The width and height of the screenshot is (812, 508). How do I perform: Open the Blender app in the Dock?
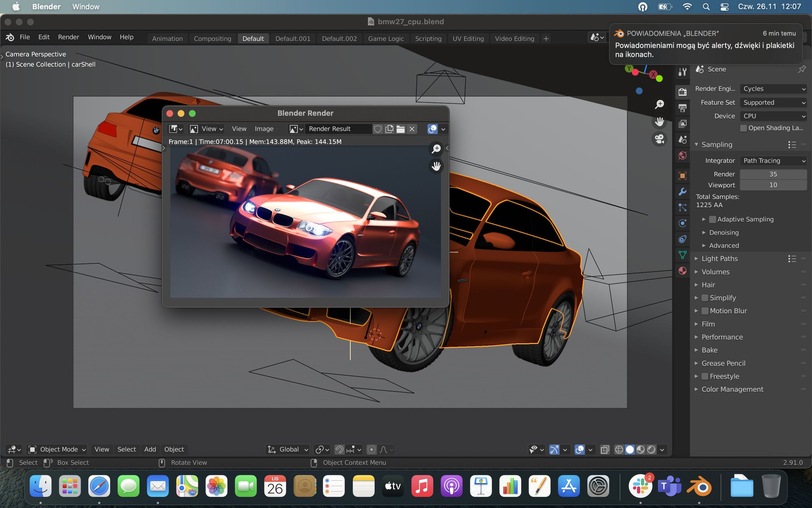(699, 486)
